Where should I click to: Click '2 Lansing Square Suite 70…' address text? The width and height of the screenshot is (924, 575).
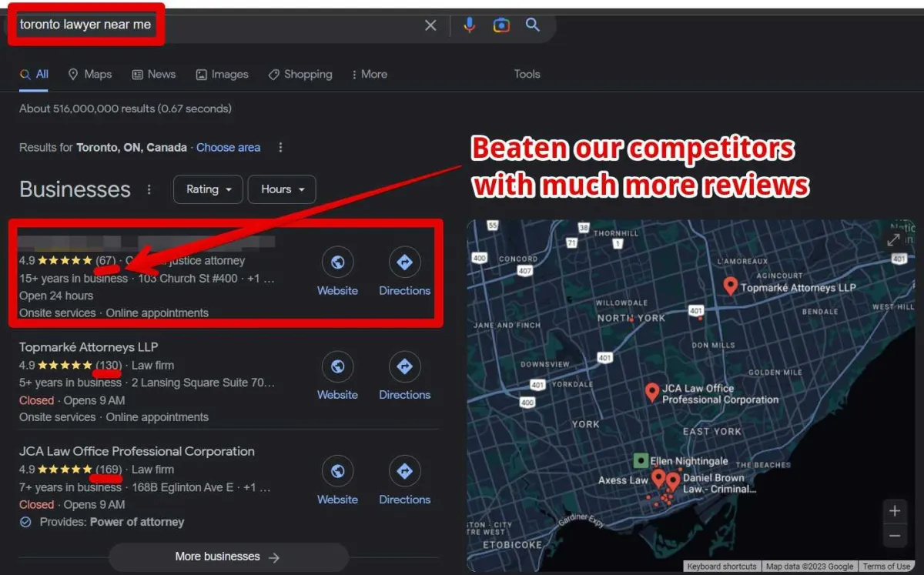coord(203,383)
